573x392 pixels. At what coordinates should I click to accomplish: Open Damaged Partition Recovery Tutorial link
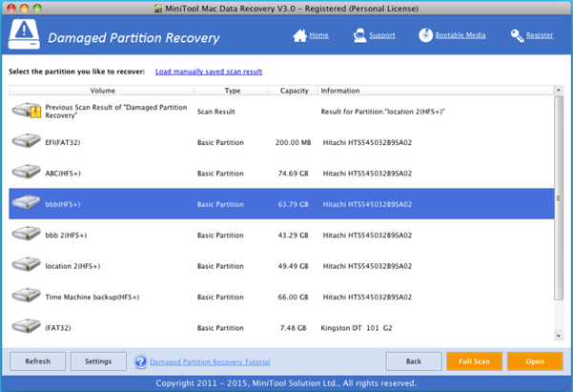[x=210, y=362]
